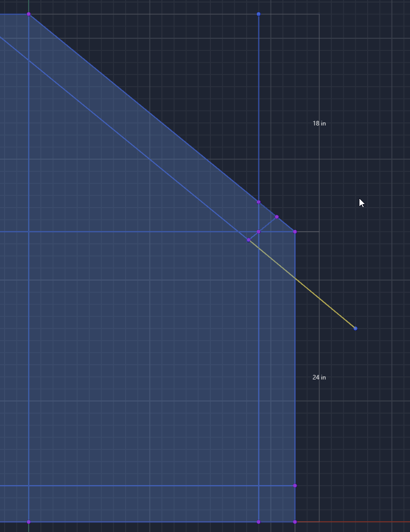Click the "18 in" dimension label

pyautogui.click(x=319, y=123)
